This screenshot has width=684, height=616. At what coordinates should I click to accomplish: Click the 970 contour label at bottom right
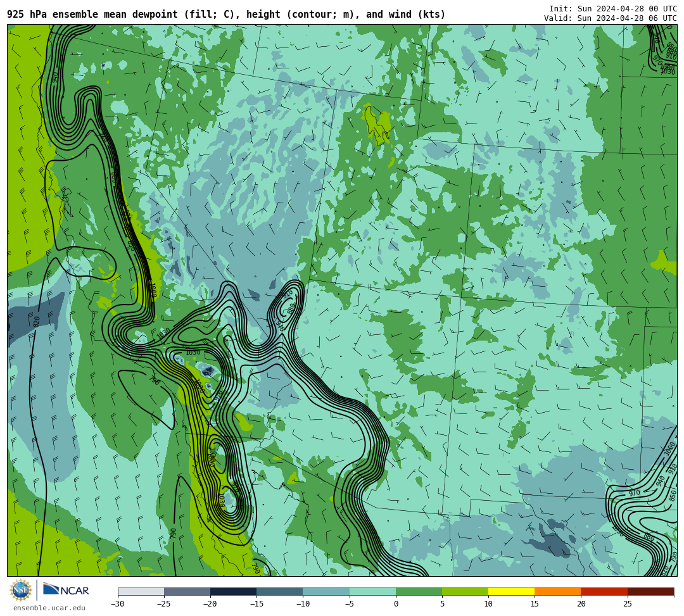(634, 493)
